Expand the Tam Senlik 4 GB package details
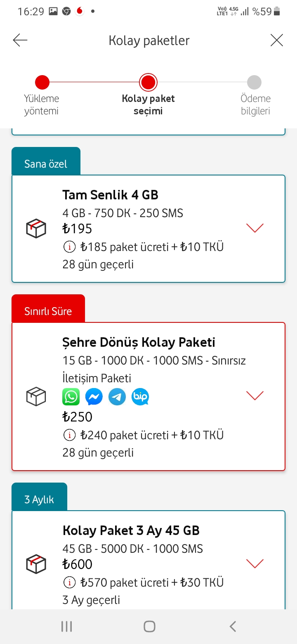Image resolution: width=297 pixels, height=644 pixels. (255, 228)
